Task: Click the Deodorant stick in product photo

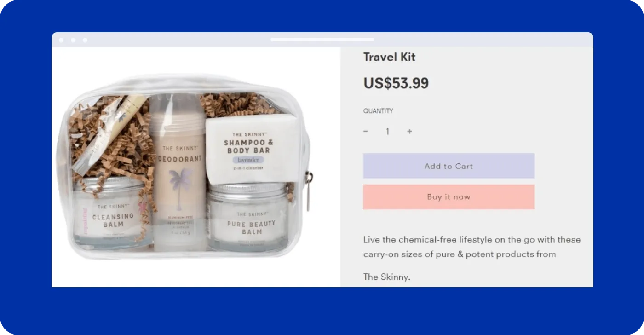Action: (178, 173)
